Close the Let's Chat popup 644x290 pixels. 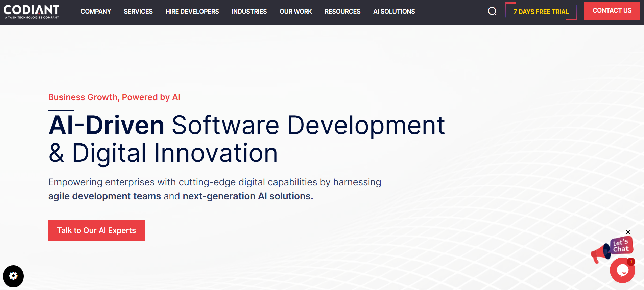click(x=628, y=232)
